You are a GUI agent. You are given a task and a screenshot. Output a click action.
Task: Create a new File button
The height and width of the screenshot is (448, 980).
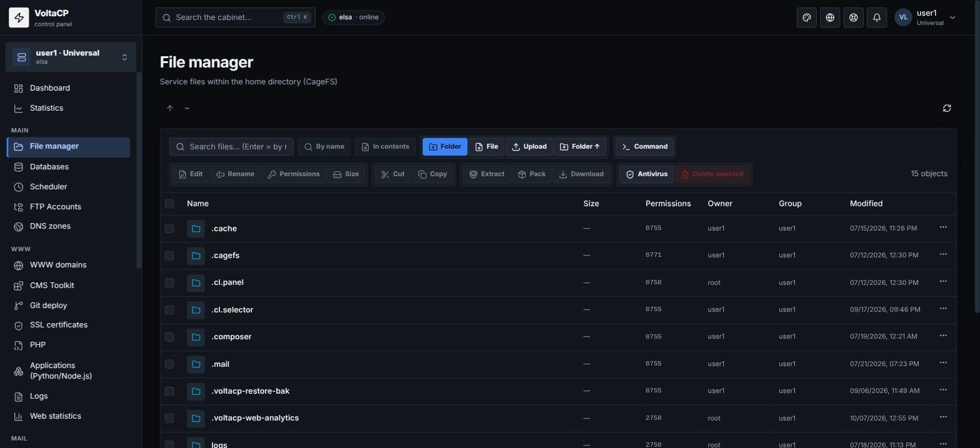click(486, 147)
